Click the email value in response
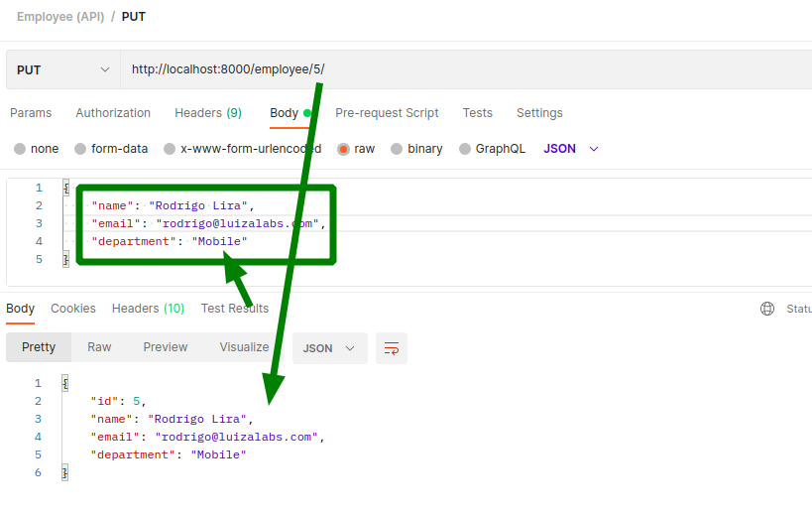812x516 pixels. click(236, 438)
